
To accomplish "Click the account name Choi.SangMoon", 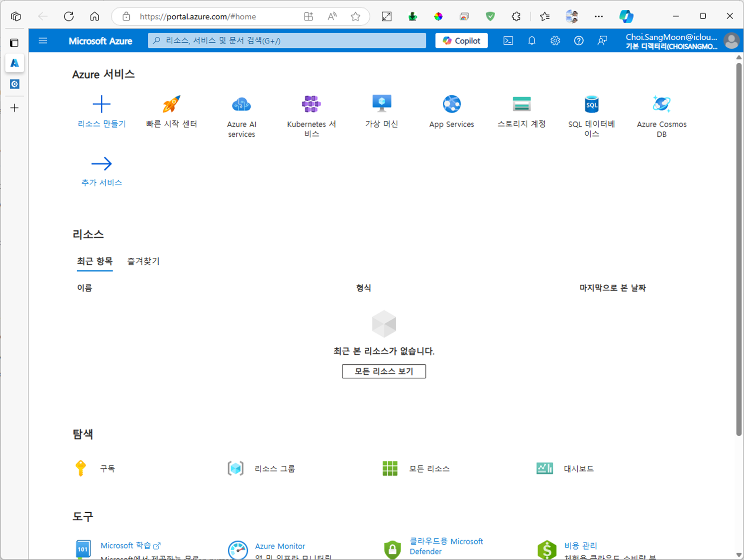I will (x=671, y=37).
